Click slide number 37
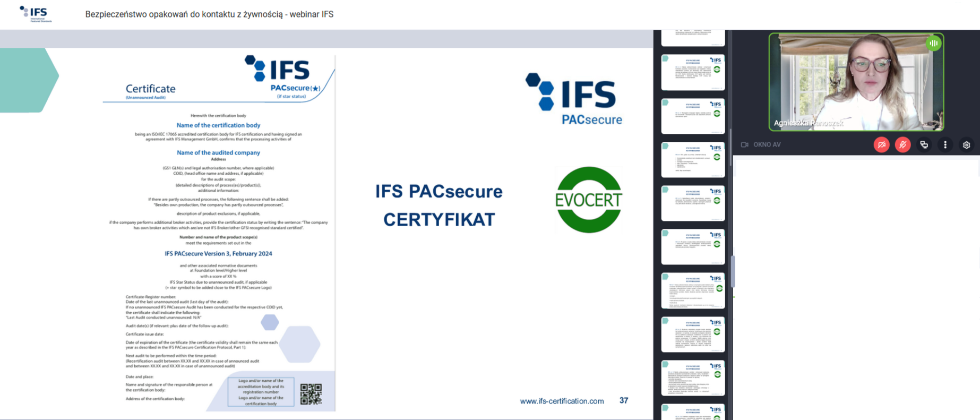This screenshot has height=420, width=980. pyautogui.click(x=624, y=400)
